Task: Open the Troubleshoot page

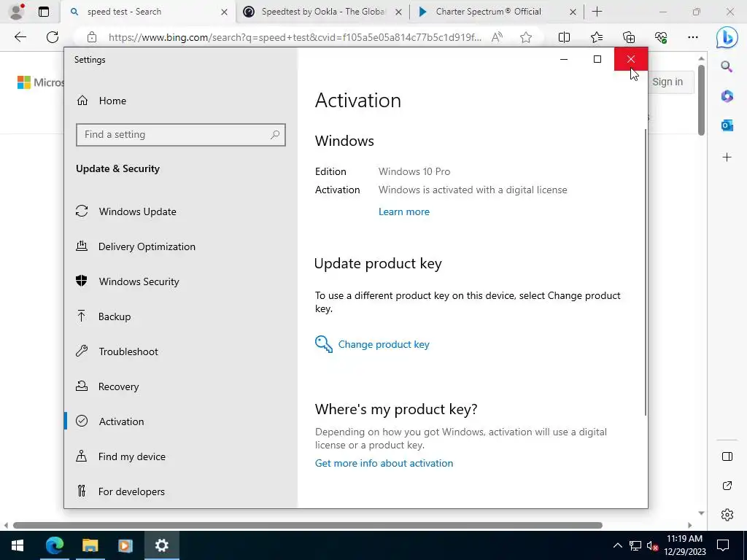Action: point(128,351)
